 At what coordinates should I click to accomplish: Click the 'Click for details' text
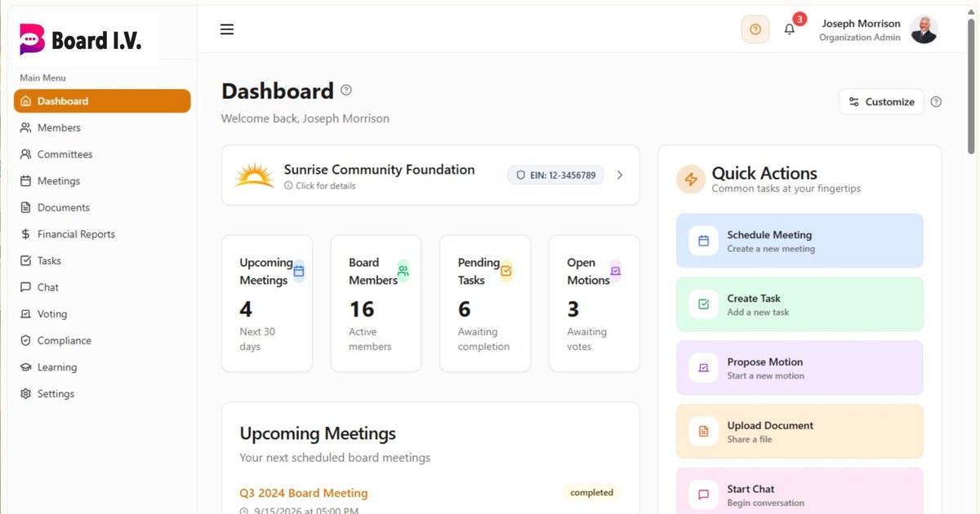325,186
